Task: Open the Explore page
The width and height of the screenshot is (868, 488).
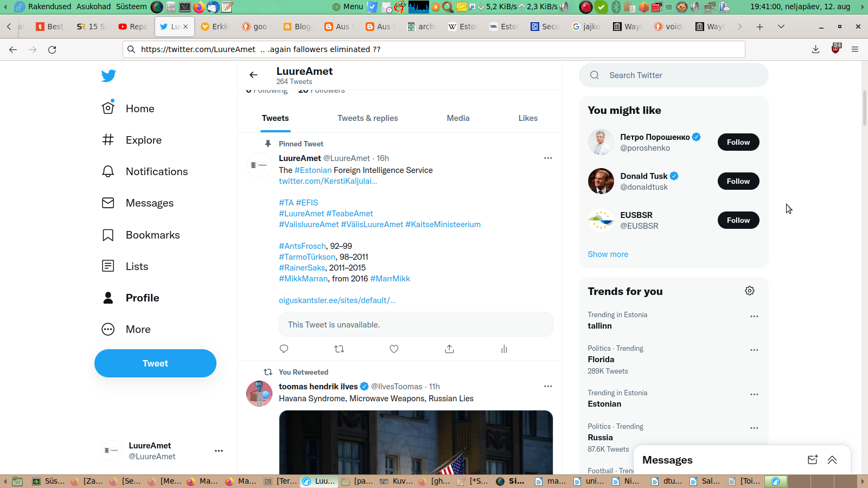Action: 132,140
